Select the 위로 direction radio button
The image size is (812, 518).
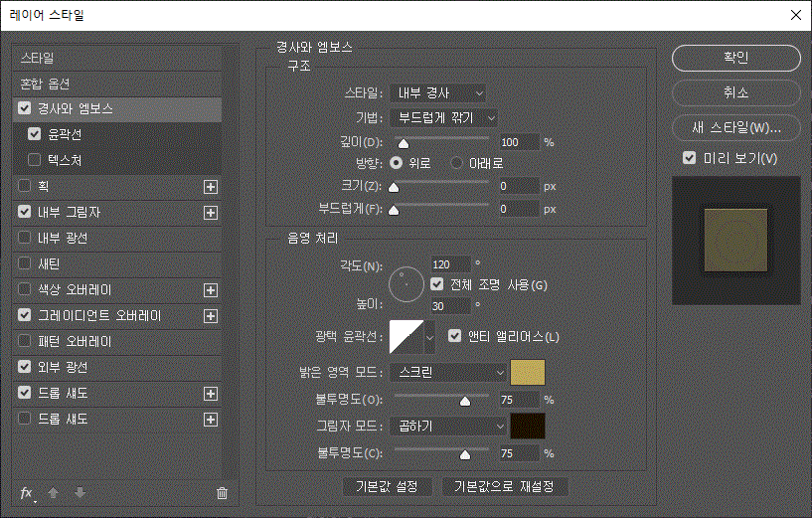coord(397,163)
